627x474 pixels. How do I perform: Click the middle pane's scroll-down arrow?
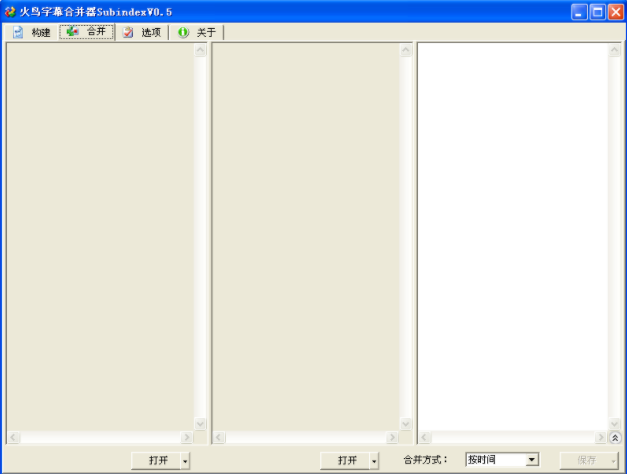tap(405, 424)
